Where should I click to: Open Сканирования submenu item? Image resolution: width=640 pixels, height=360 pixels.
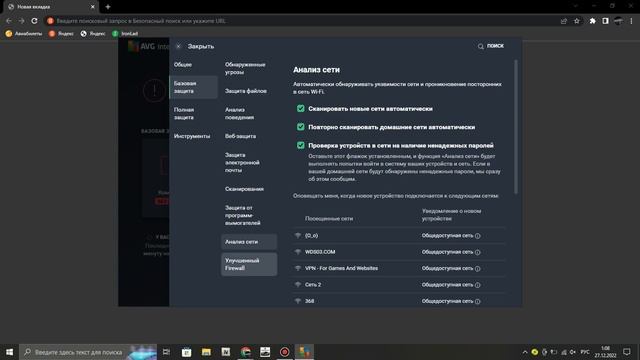click(x=244, y=189)
